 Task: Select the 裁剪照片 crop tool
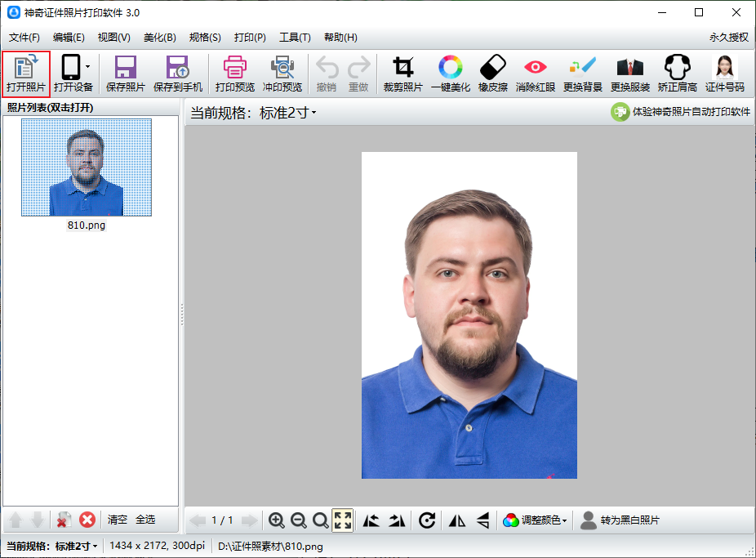click(x=403, y=74)
